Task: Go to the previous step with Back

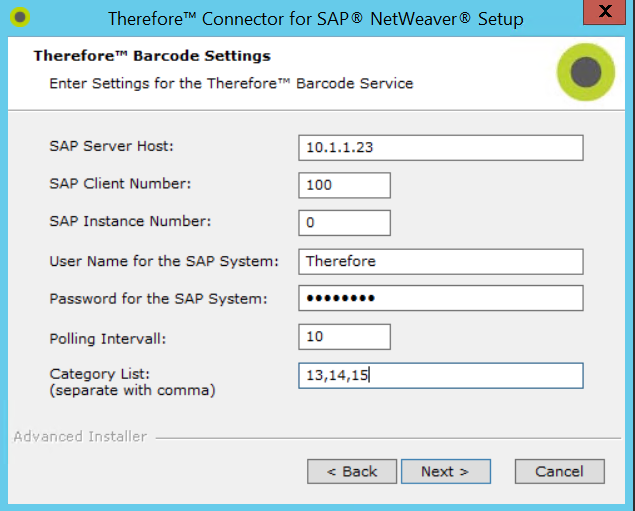Action: (350, 471)
